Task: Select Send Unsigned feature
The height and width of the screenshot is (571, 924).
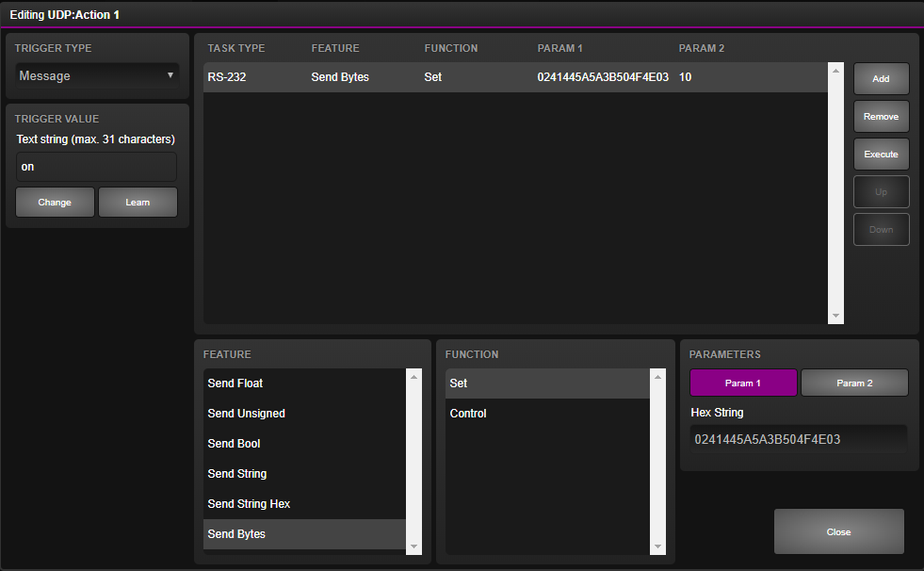Action: click(304, 414)
